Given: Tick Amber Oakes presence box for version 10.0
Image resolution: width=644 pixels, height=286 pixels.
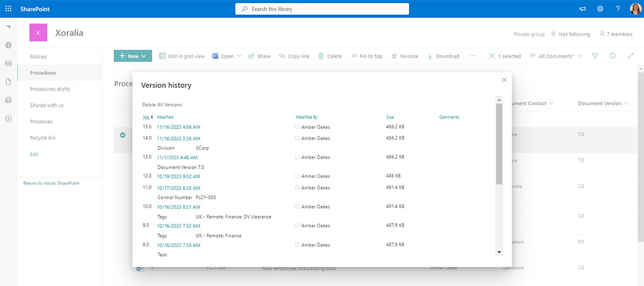Looking at the screenshot, I should click(x=297, y=206).
